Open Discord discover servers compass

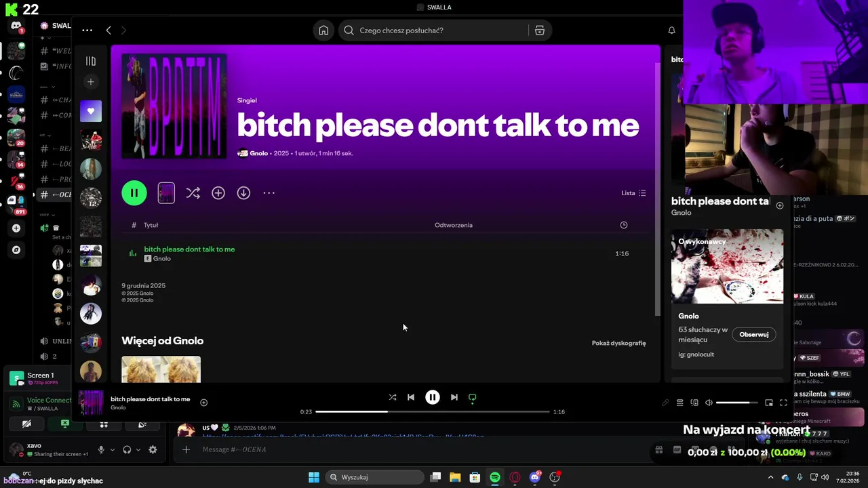[x=16, y=250]
